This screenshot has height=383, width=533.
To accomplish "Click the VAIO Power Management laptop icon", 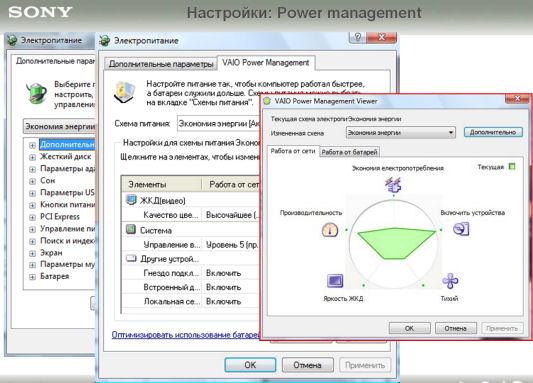I will tap(124, 92).
